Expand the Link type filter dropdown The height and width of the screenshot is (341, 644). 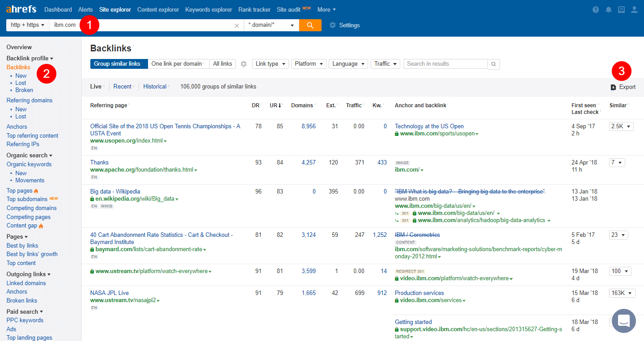[270, 64]
